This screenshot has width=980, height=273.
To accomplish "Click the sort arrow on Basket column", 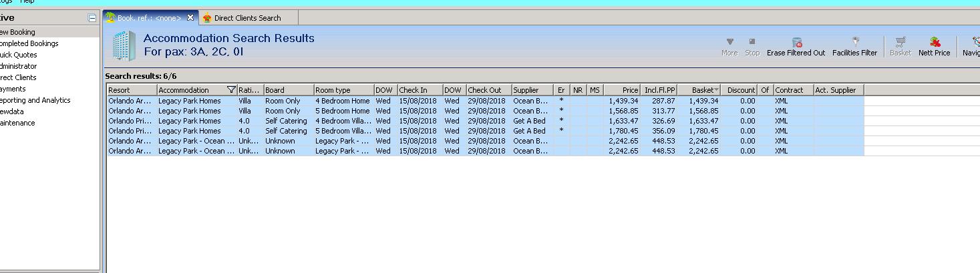I will [716, 90].
